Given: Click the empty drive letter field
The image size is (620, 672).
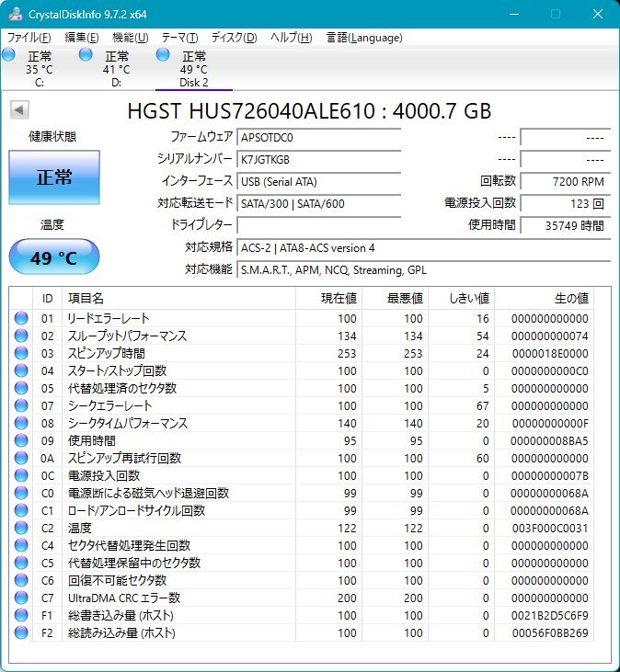Looking at the screenshot, I should click(318, 225).
